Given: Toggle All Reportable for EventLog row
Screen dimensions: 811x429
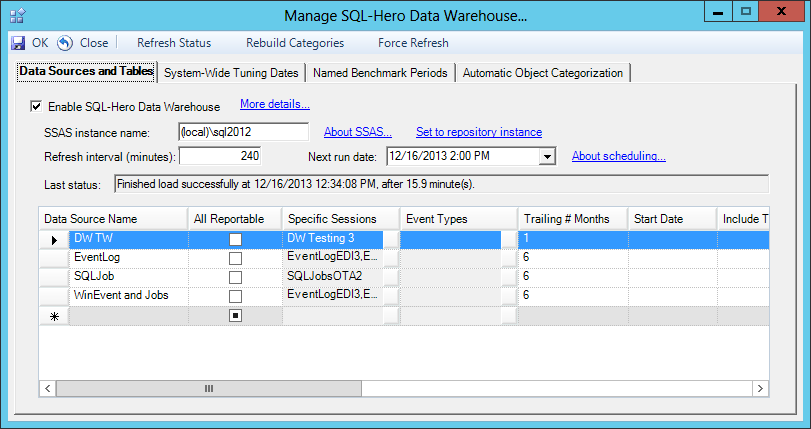Looking at the screenshot, I should 235,258.
